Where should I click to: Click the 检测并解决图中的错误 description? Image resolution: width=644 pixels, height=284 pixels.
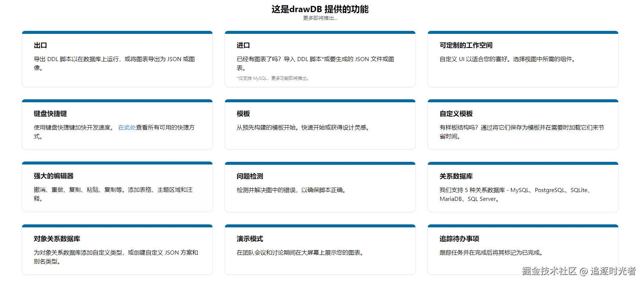tap(292, 190)
